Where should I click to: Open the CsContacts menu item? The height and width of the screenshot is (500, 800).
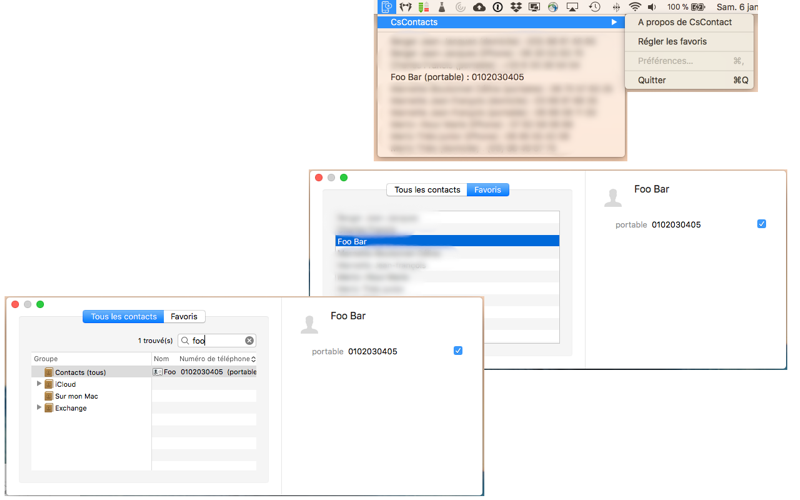(501, 22)
